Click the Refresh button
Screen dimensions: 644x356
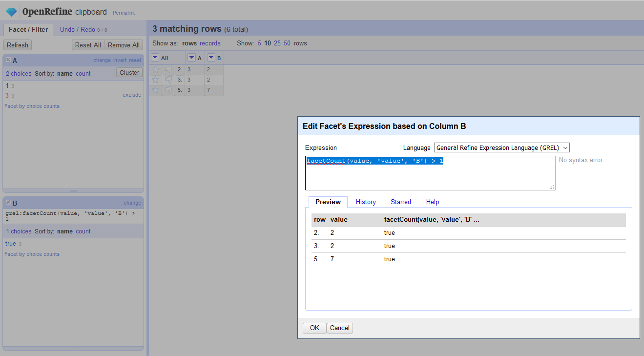tap(18, 45)
